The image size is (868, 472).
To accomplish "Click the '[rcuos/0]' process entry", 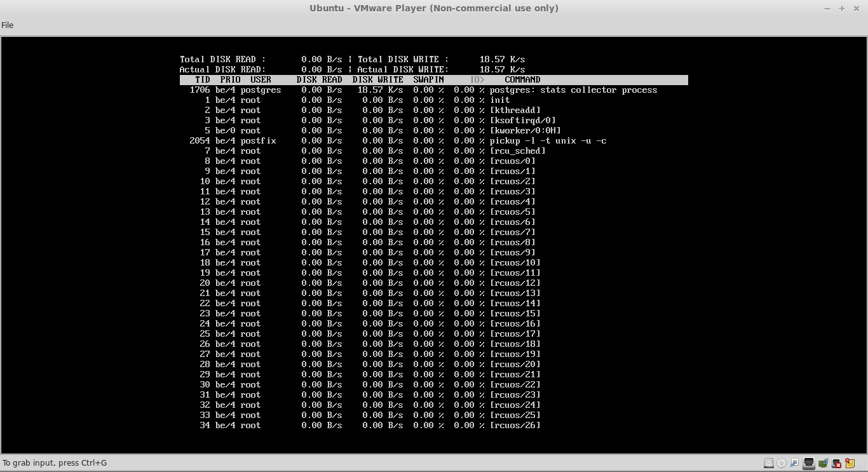I will click(513, 161).
